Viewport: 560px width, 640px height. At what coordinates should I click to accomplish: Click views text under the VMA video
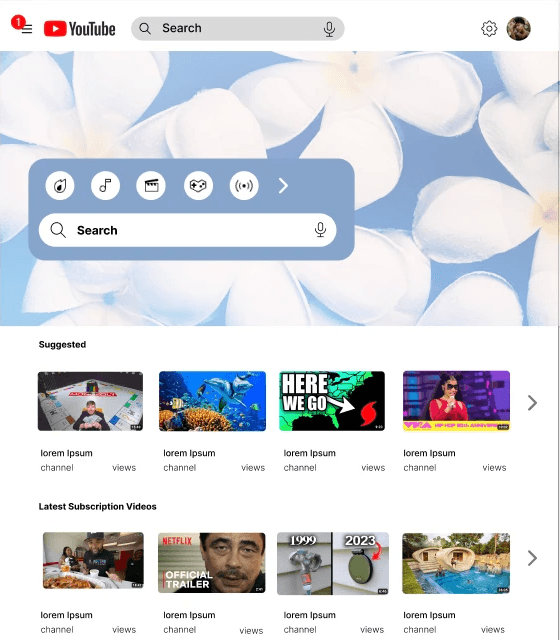(494, 468)
